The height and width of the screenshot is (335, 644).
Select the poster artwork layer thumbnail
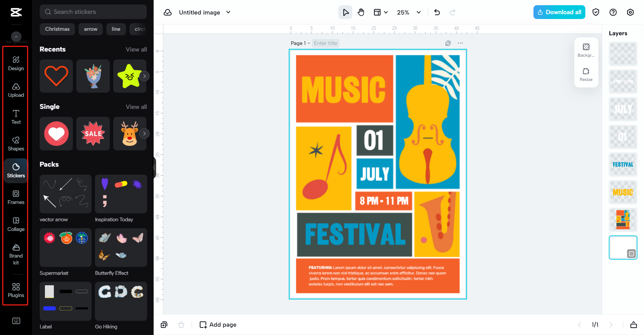623,220
